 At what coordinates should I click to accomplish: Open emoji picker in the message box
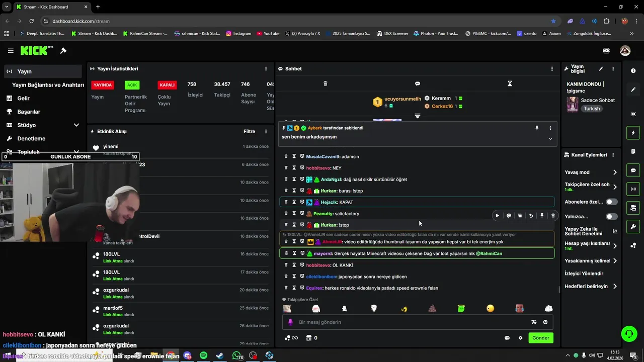pyautogui.click(x=545, y=322)
